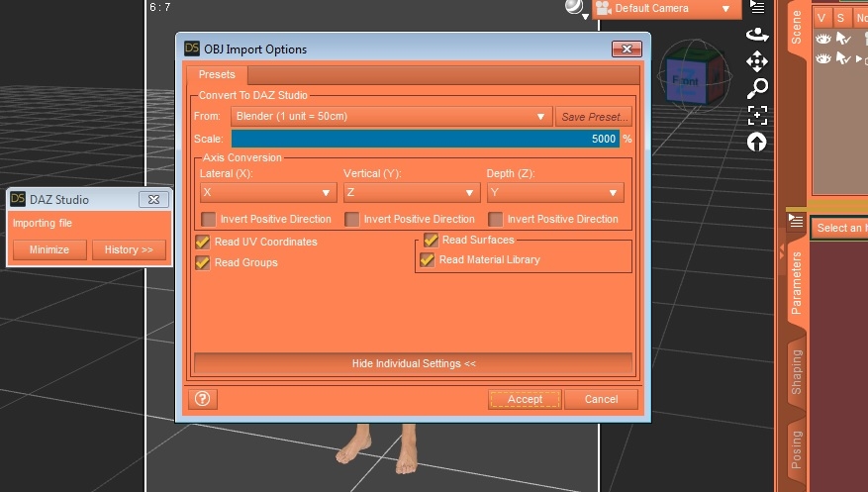
Task: Open help with the question mark icon
Action: click(203, 399)
